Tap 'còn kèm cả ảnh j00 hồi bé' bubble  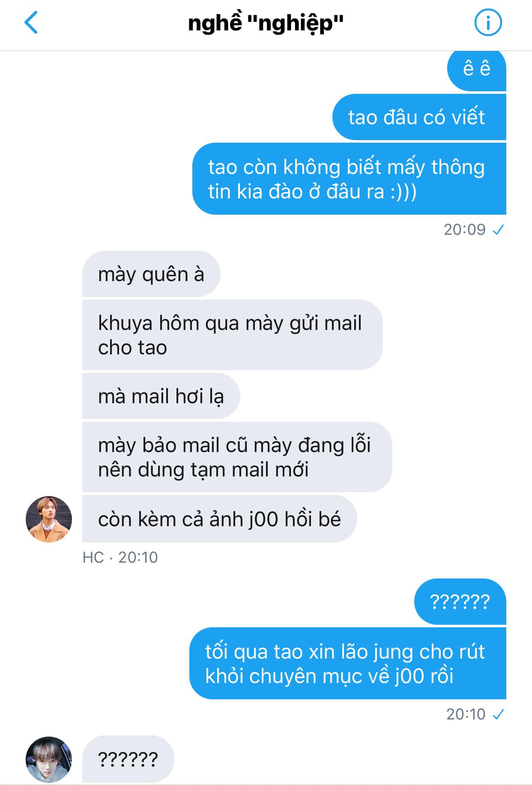click(219, 519)
